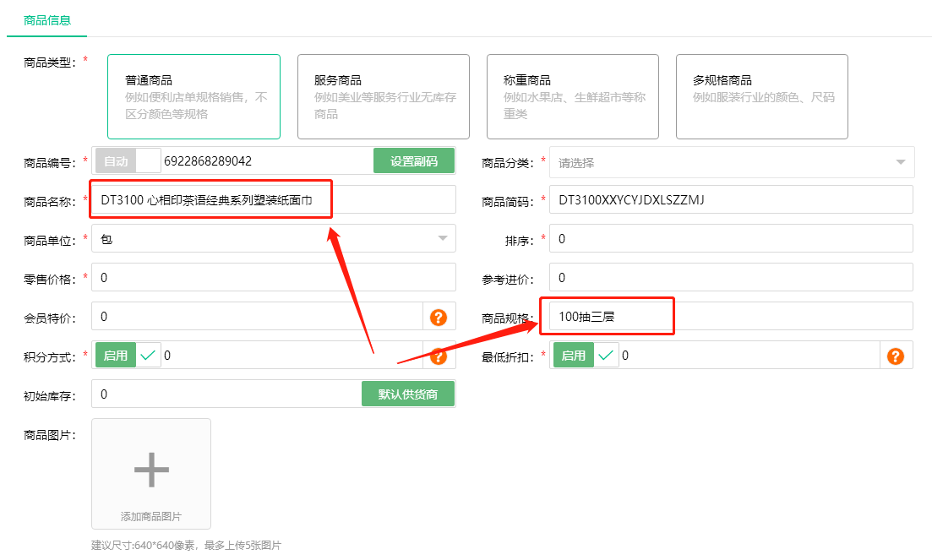Select 服务商品 product type card

[x=383, y=96]
